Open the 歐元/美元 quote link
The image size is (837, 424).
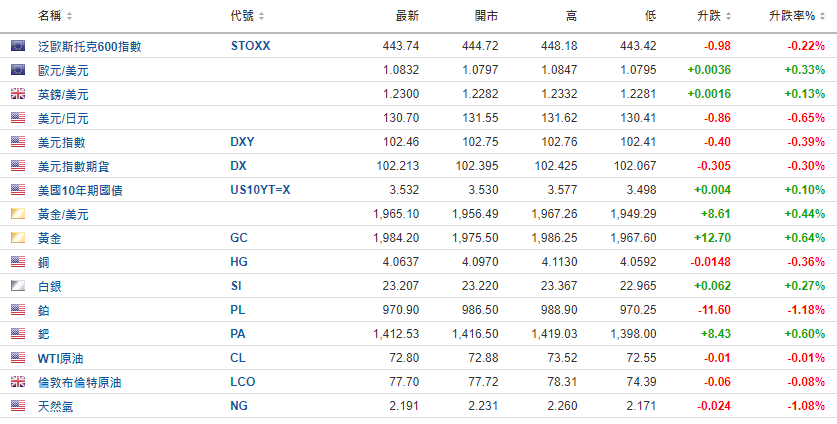[x=63, y=70]
